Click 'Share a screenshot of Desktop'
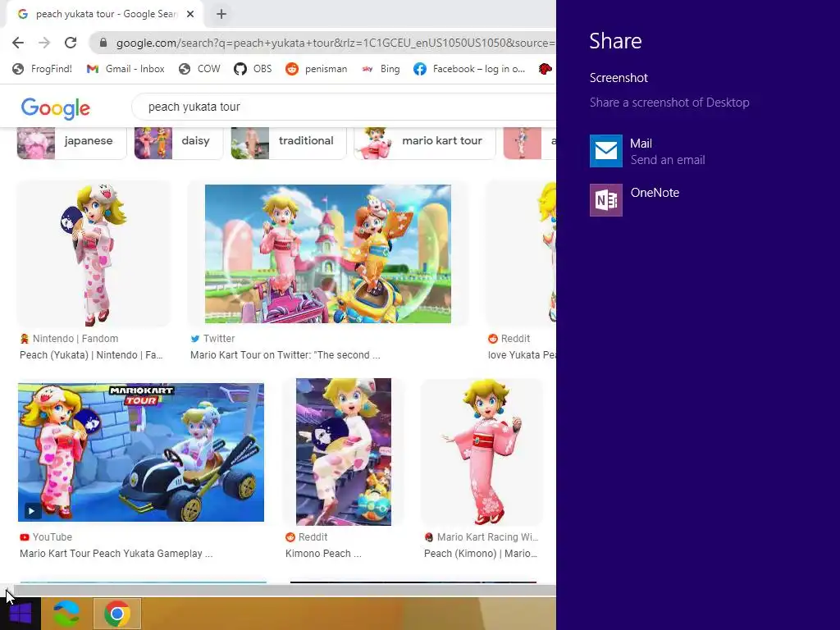The image size is (840, 630). [x=669, y=103]
